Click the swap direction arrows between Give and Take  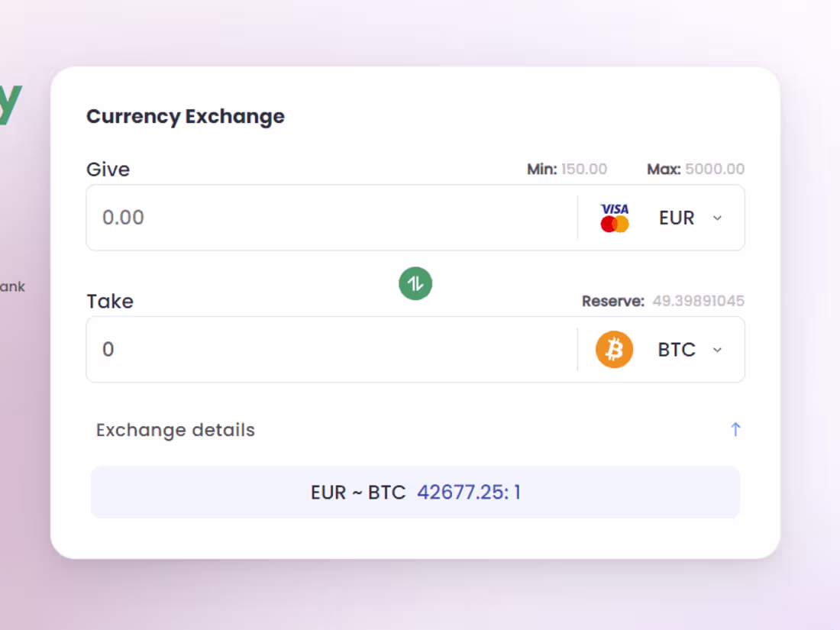(416, 283)
